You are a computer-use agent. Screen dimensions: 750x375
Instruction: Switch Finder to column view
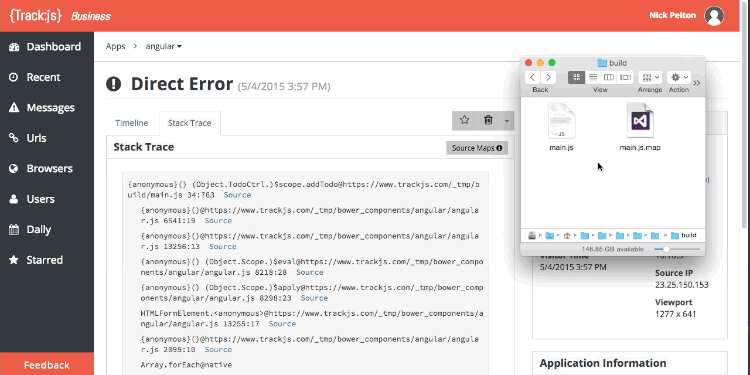point(609,77)
